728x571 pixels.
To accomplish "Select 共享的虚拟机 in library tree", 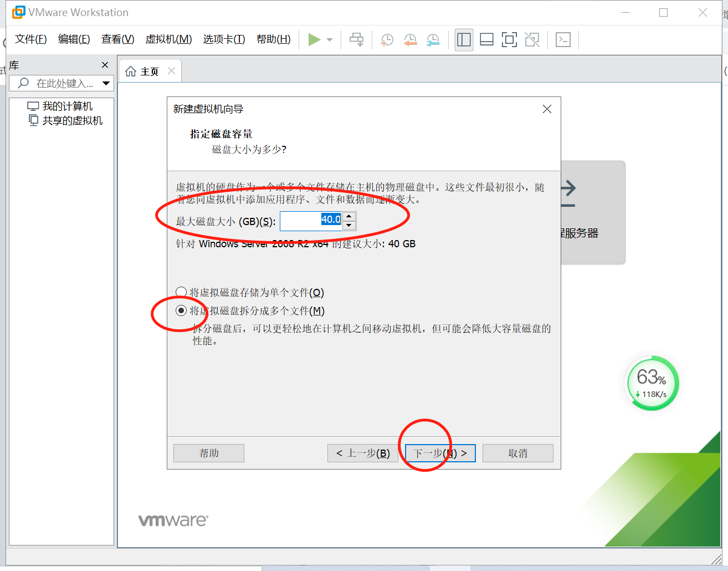I will [x=66, y=120].
